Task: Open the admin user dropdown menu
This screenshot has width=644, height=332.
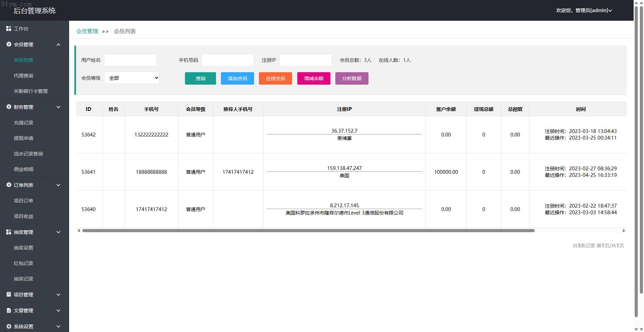Action: click(584, 10)
